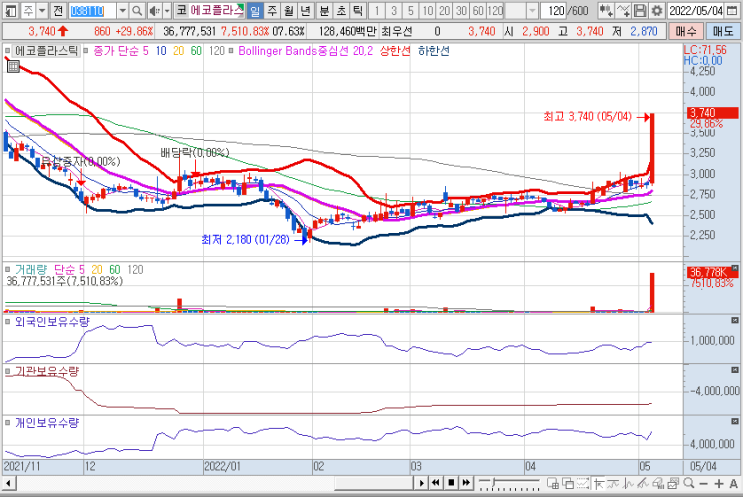The image size is (743, 497).
Task: Toggle the foreign holdings pane corner box
Action: (734, 321)
